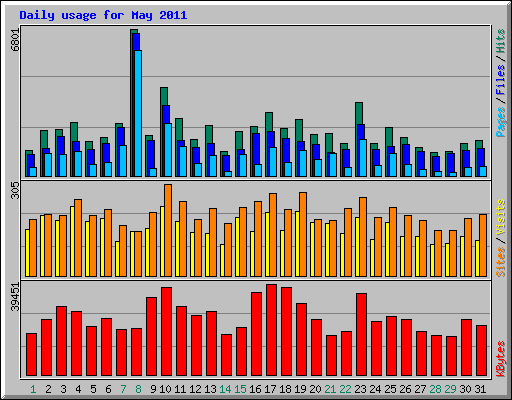Click the orange Visits bar for day 31

tap(483, 245)
